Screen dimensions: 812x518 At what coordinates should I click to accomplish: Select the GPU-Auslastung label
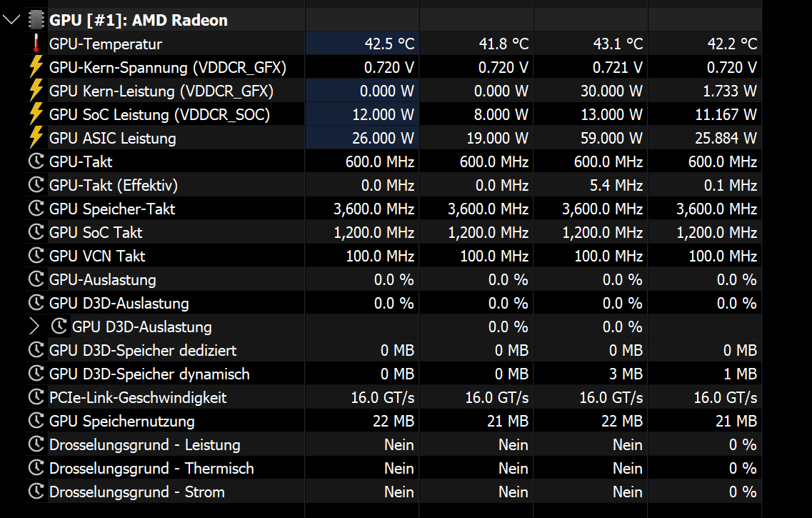(x=103, y=279)
